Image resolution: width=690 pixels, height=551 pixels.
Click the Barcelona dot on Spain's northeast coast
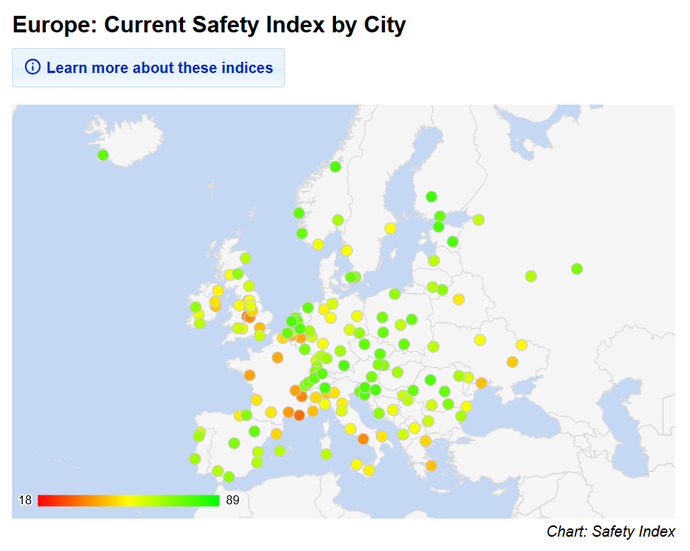276,434
